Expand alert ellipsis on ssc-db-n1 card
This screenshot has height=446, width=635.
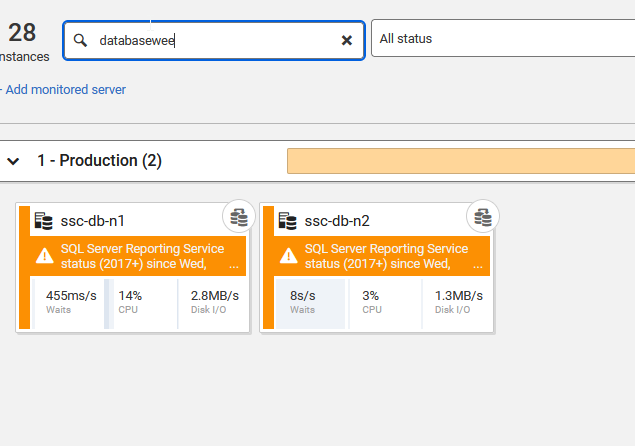point(234,267)
